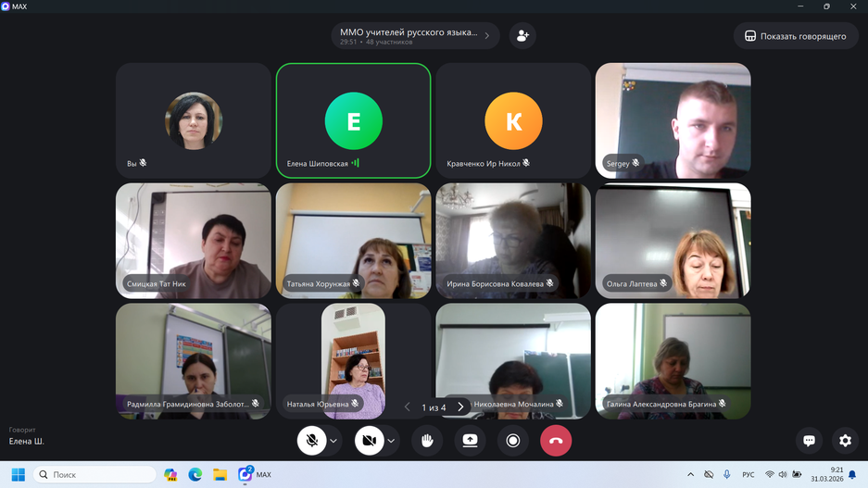
Task: Expand camera options arrow
Action: [x=391, y=441]
